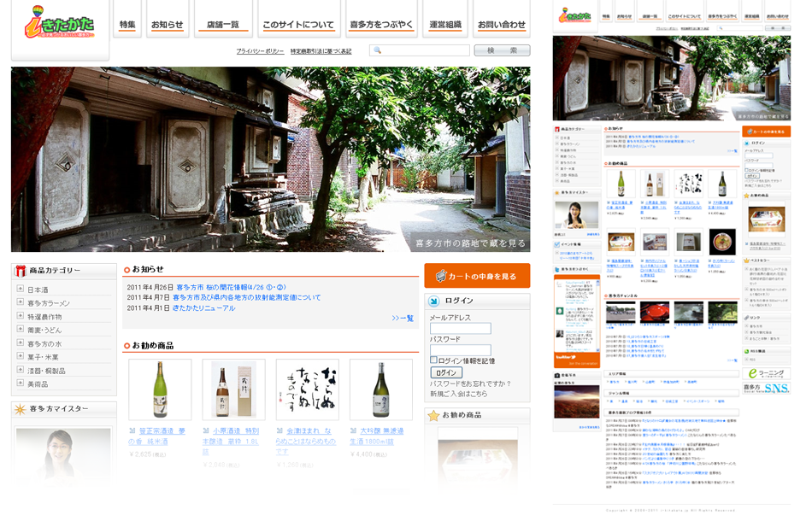Click the arrow bullet next to 喜多方の水
Screen dimensions: 812x515
click(21, 342)
